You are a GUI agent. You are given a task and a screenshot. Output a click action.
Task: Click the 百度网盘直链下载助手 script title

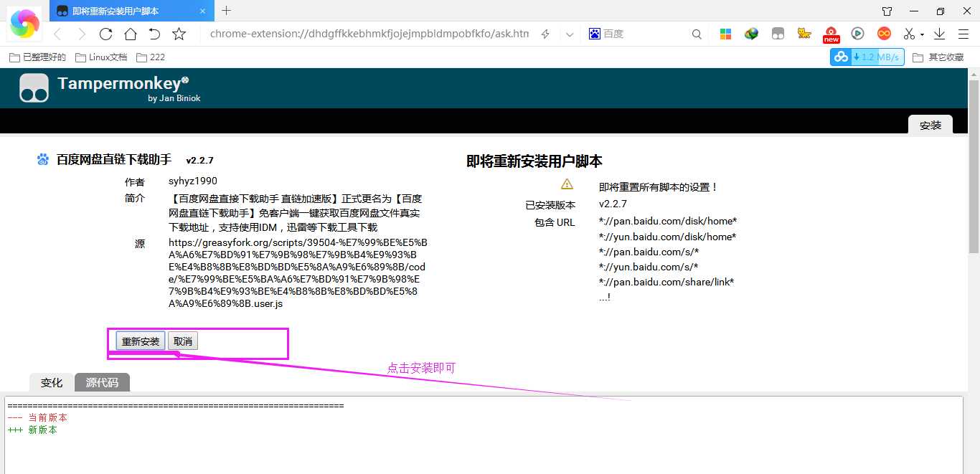[114, 159]
